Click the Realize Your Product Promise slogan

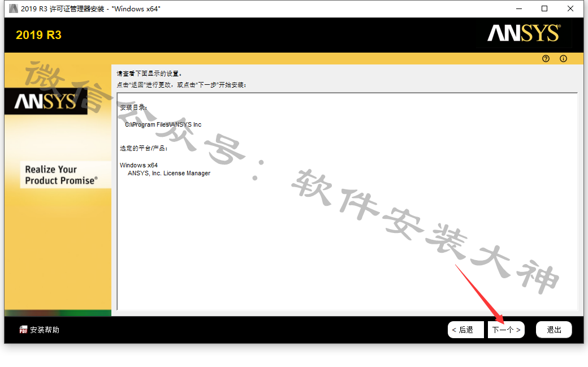pos(62,175)
